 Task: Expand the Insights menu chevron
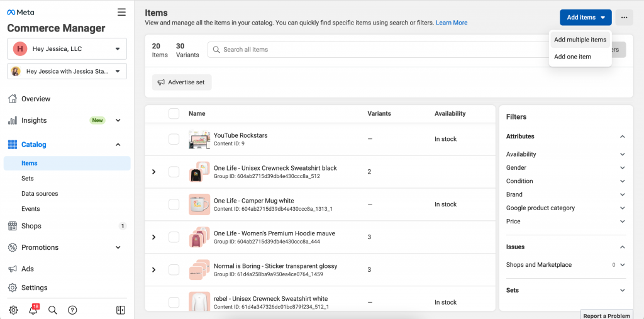118,120
